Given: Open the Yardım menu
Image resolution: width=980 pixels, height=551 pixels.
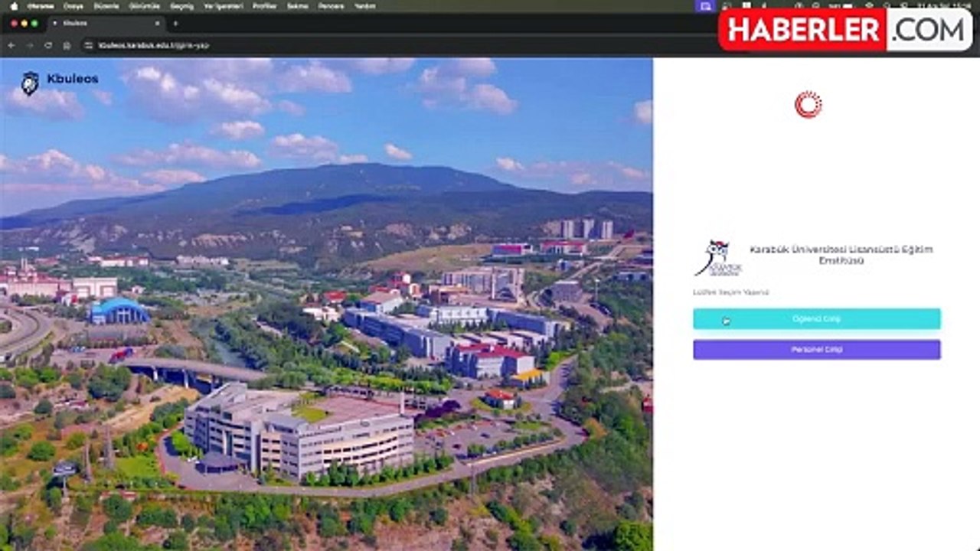Looking at the screenshot, I should click(365, 6).
